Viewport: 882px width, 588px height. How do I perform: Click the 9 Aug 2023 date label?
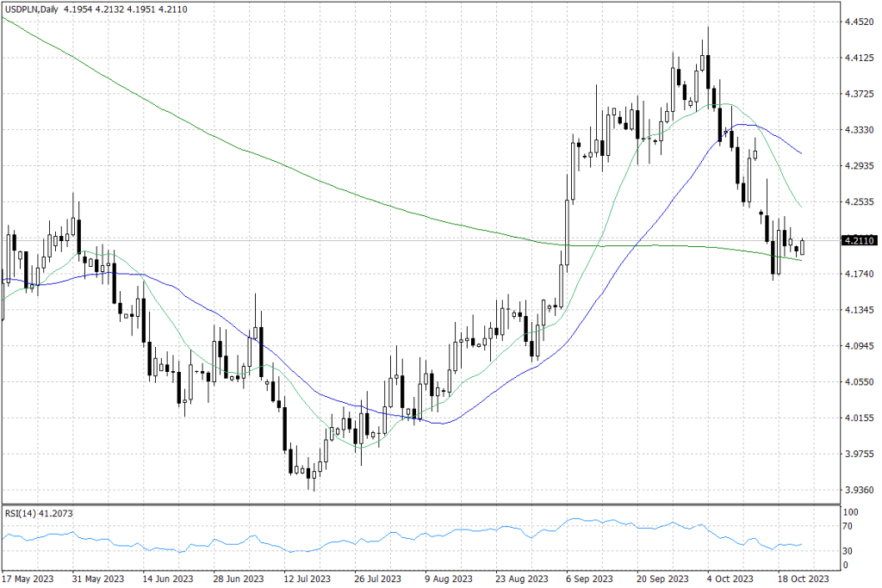448,579
